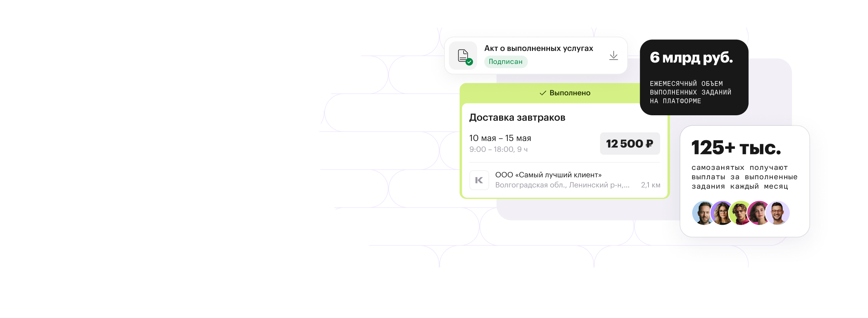
Task: Click the checkmark next to Выполнено
Action: coord(542,93)
